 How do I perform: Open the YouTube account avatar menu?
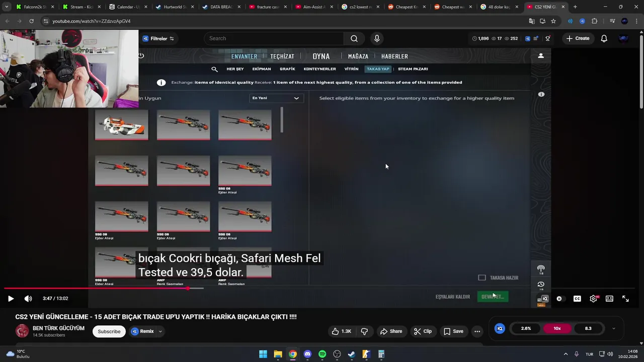pos(623,39)
